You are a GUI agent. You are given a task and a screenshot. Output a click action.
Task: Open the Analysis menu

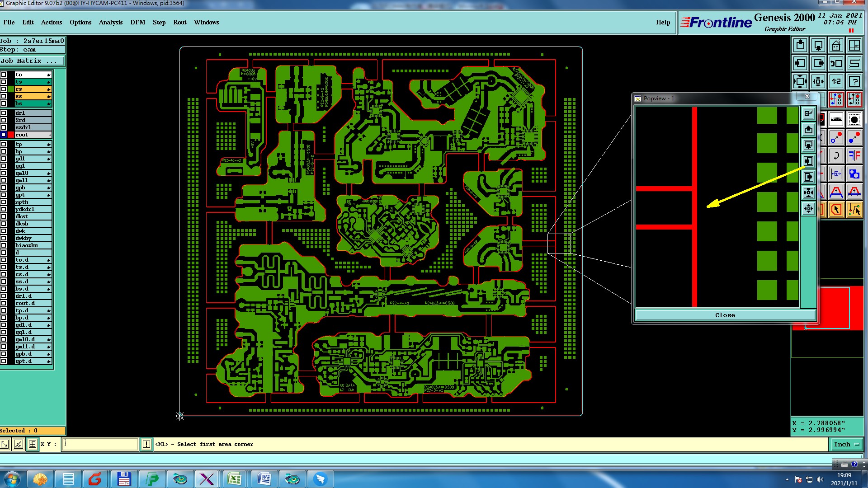tap(111, 22)
